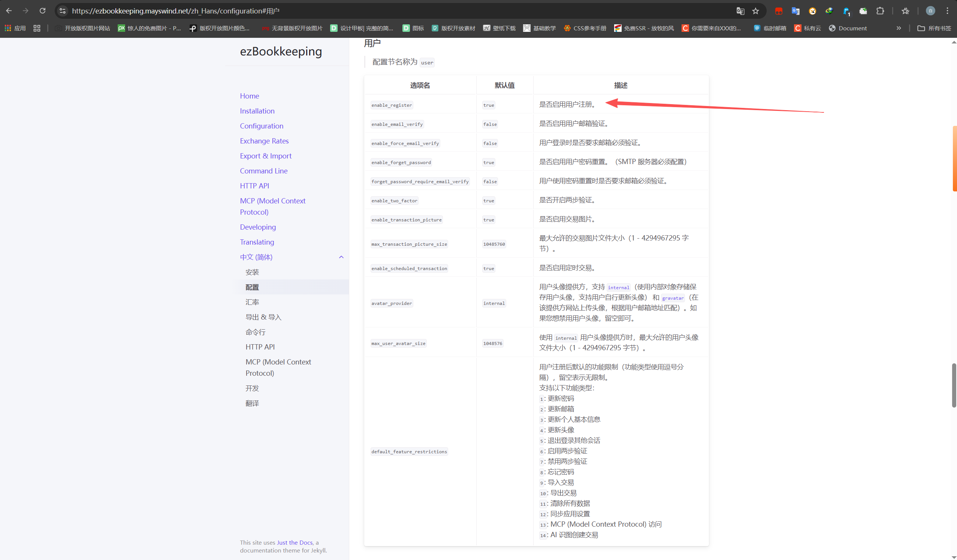Screen dimensions: 957x560
Task: Open the Exchange Rates sidebar page
Action: click(x=264, y=141)
